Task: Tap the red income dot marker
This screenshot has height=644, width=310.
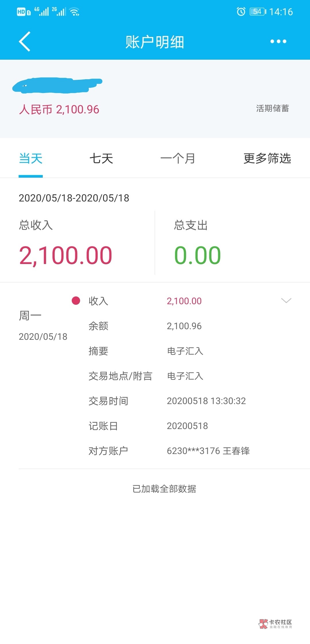Action: (76, 300)
